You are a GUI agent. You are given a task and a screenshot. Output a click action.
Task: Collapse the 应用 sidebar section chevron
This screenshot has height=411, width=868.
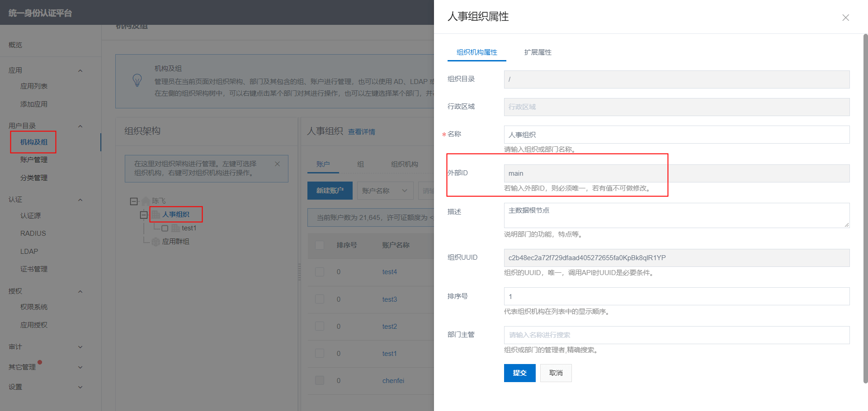pos(80,70)
